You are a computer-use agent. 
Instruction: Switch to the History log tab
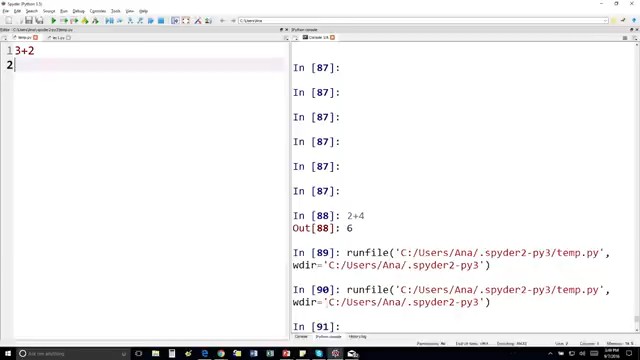[358, 337]
